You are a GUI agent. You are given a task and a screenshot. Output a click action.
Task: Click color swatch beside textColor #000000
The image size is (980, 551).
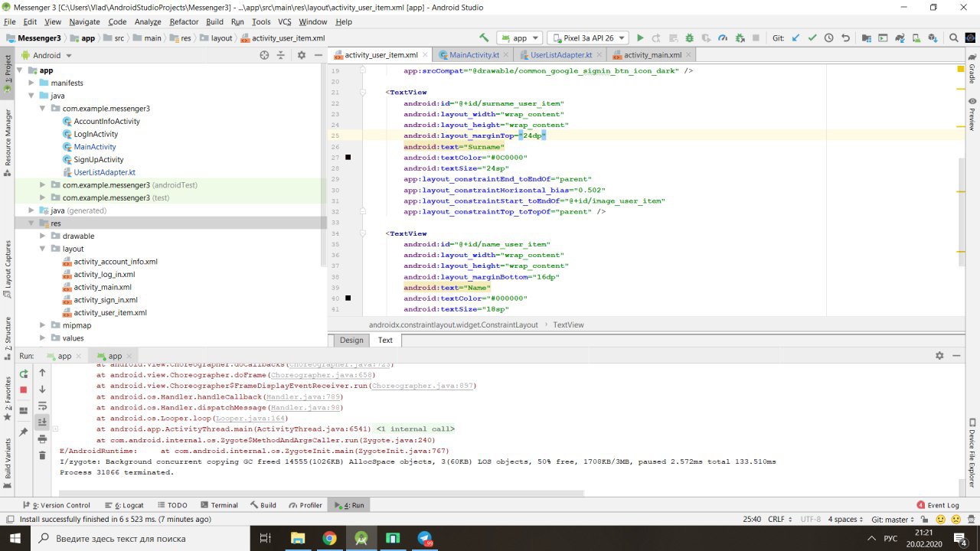[x=348, y=298]
